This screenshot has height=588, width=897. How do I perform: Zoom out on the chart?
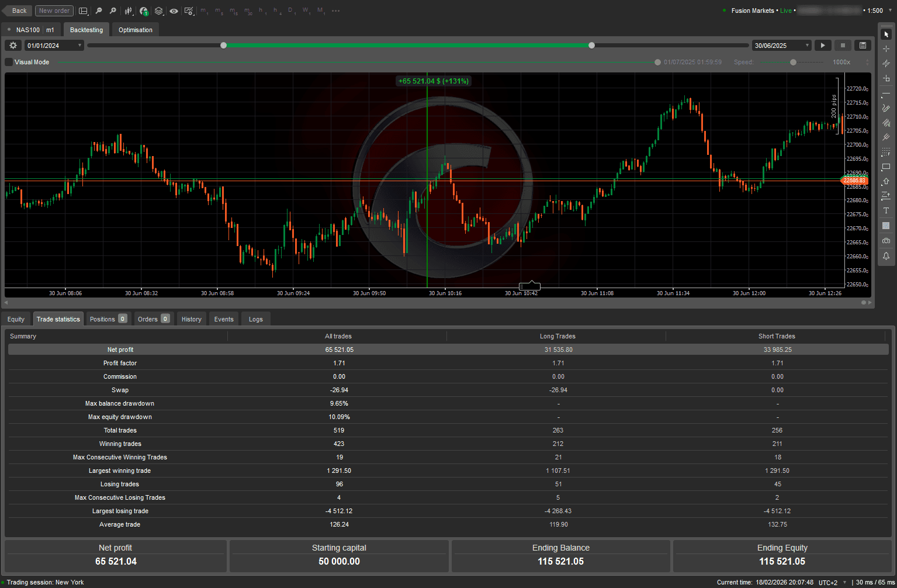[x=98, y=11]
